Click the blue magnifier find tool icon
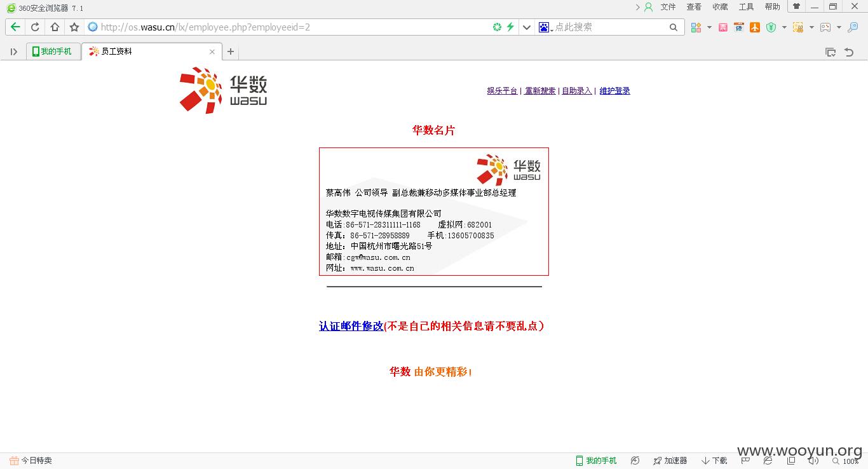Image resolution: width=868 pixels, height=469 pixels. (853, 27)
